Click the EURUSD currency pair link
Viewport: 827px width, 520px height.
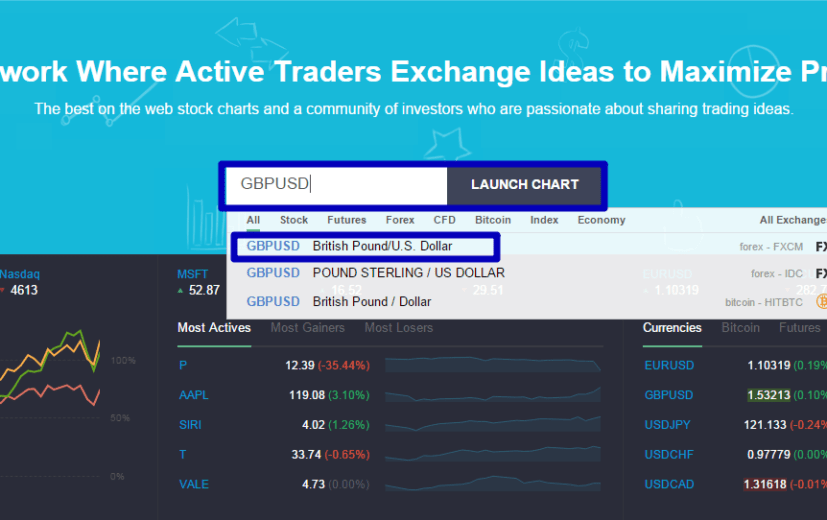pos(669,365)
